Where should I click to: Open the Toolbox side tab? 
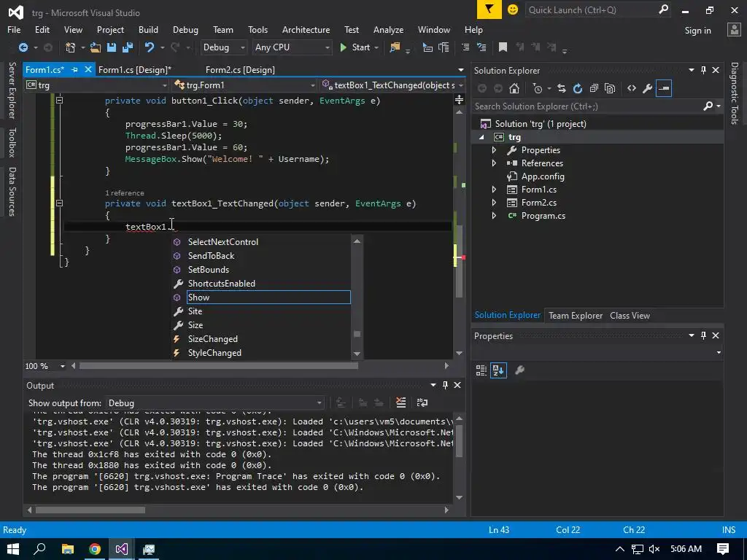[x=12, y=142]
